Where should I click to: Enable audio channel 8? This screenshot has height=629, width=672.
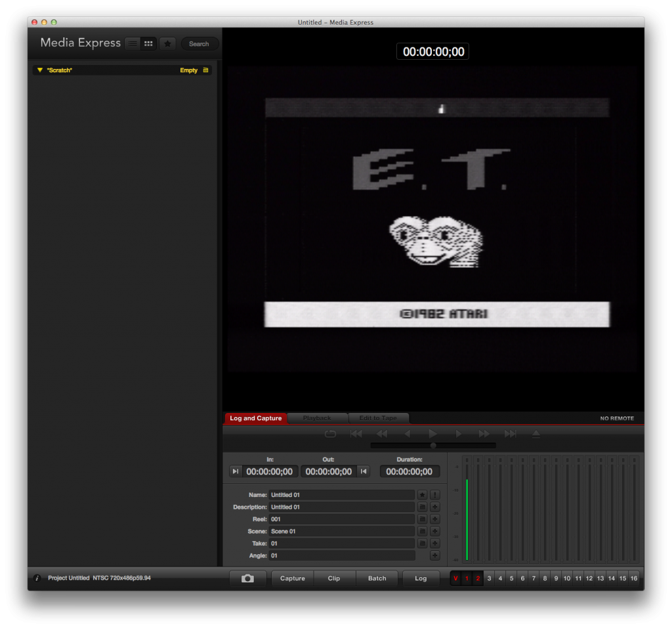545,578
